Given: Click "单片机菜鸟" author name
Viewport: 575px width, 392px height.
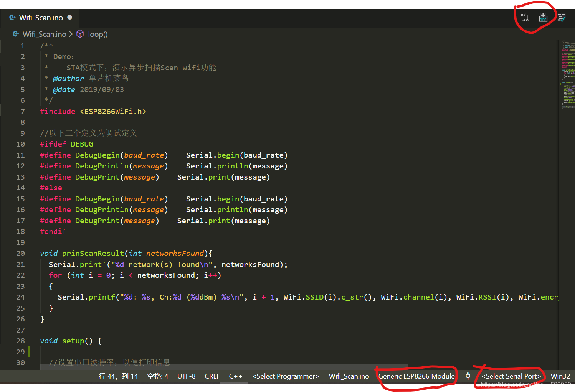Looking at the screenshot, I should coord(109,78).
